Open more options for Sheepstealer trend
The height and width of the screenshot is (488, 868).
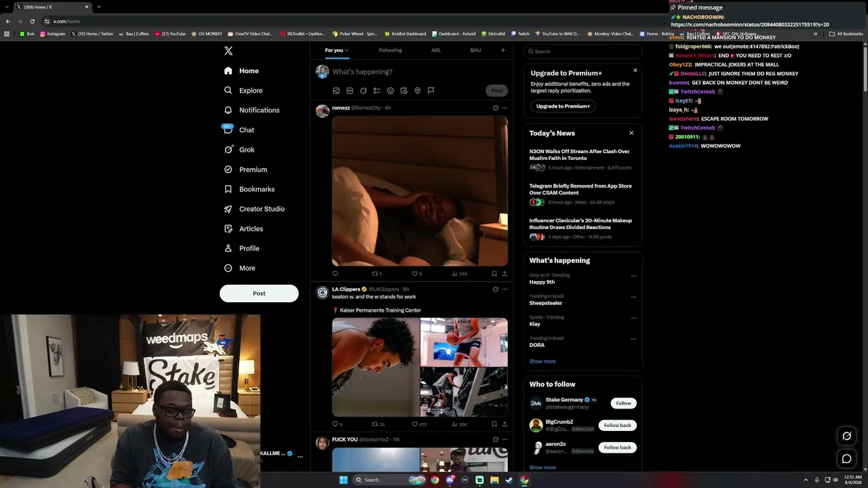pyautogui.click(x=633, y=297)
